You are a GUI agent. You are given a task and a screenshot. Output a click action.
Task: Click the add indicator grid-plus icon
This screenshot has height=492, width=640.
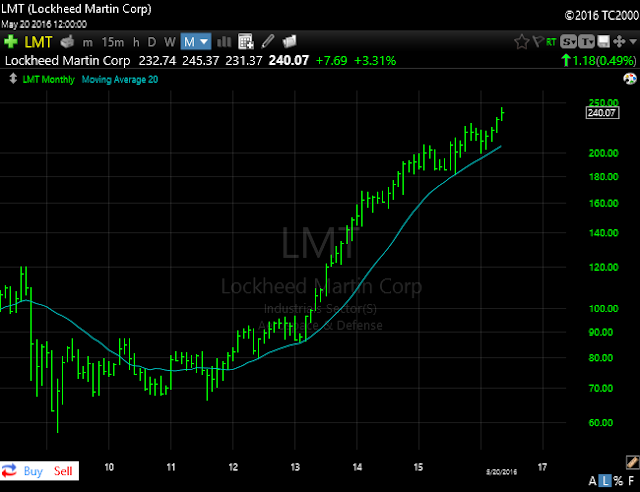[x=246, y=41]
